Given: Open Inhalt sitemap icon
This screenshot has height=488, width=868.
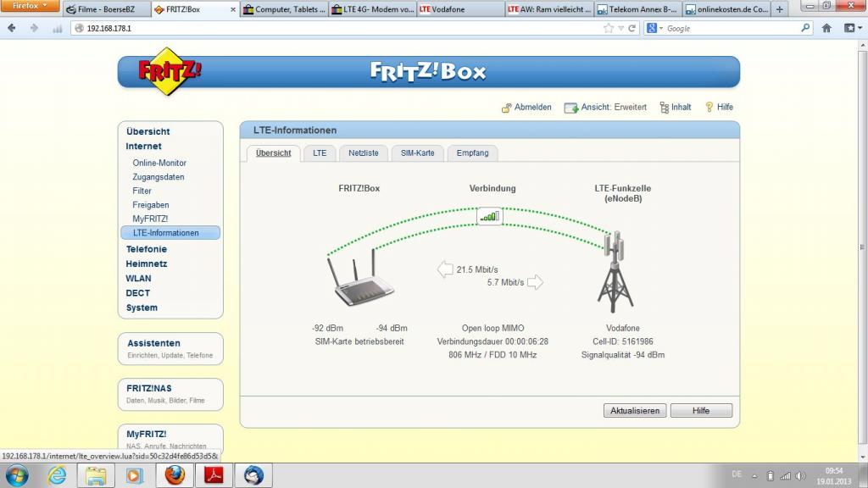Looking at the screenshot, I should 665,108.
